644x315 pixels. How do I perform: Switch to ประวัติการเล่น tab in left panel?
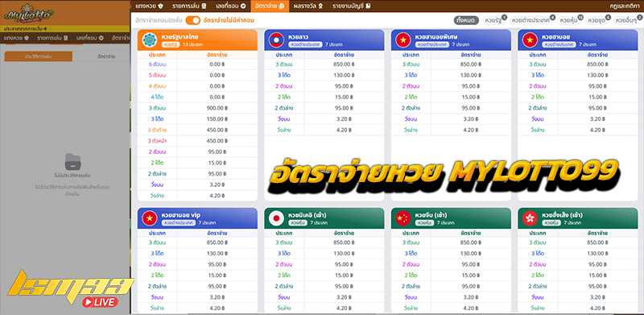click(38, 56)
